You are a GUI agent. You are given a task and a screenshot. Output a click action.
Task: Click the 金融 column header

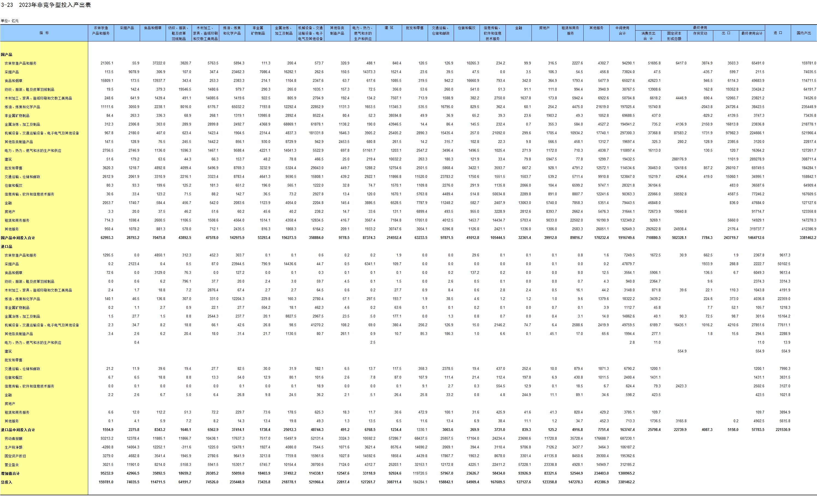click(518, 28)
